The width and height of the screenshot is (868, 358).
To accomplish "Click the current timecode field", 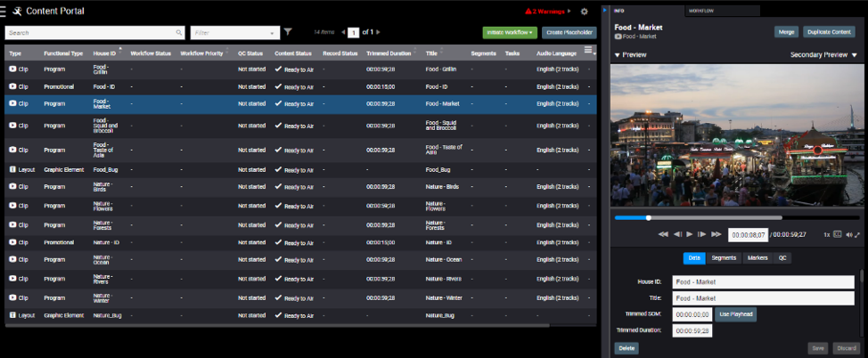I will click(748, 234).
